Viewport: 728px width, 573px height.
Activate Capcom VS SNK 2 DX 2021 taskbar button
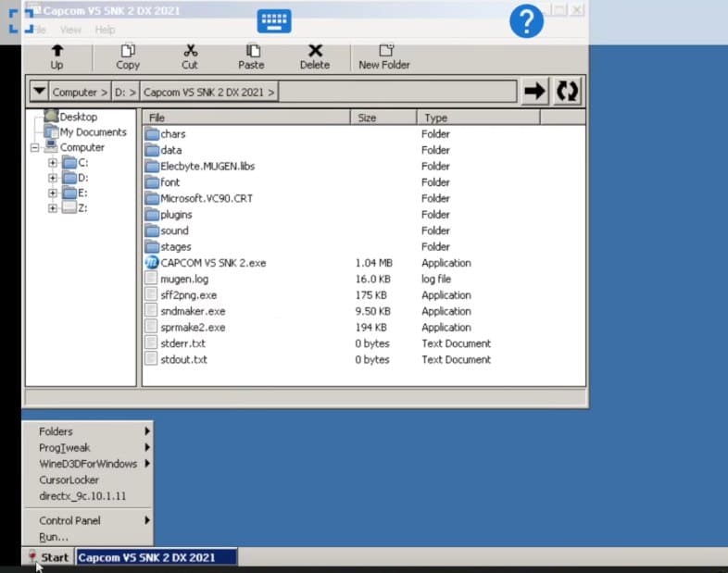157,557
